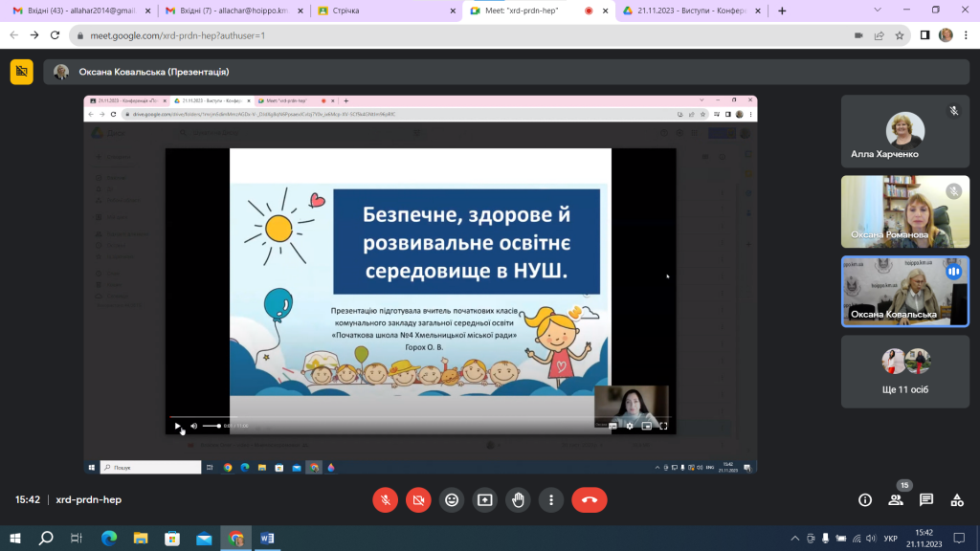Image resolution: width=980 pixels, height=551 pixels.
Task: Open the Ще 11 осіб tile
Action: (x=905, y=372)
